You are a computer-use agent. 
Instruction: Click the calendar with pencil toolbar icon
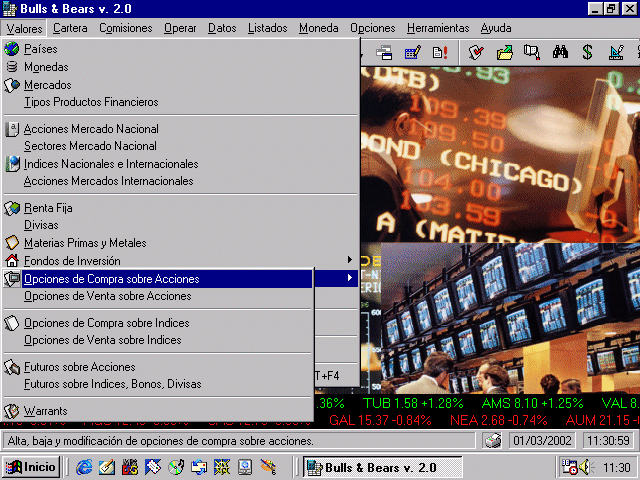point(412,53)
